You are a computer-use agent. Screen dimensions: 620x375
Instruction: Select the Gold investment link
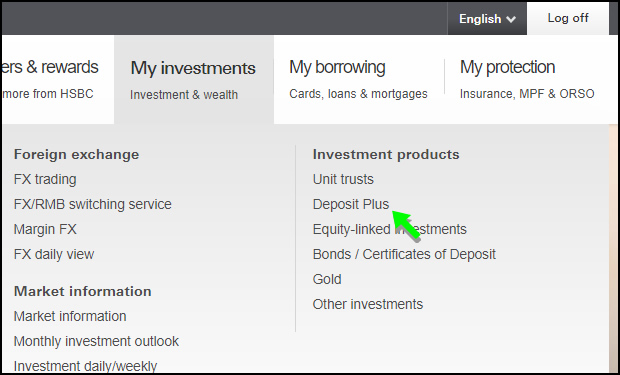tap(327, 279)
